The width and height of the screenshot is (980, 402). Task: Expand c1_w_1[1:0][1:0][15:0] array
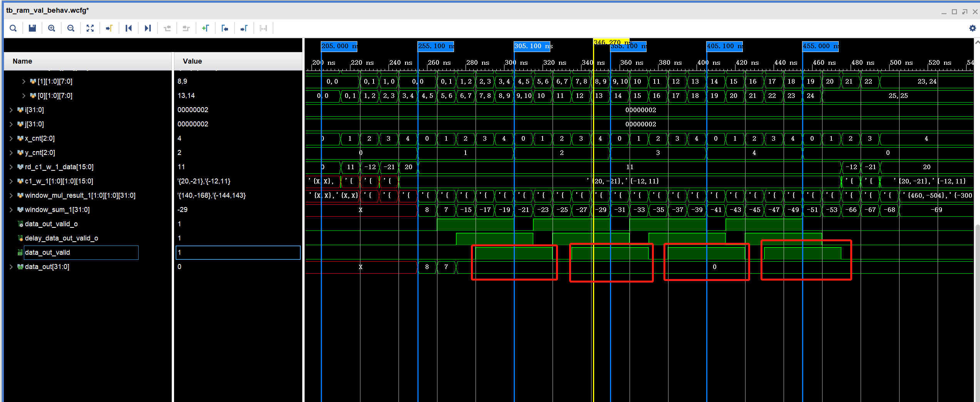(11, 181)
